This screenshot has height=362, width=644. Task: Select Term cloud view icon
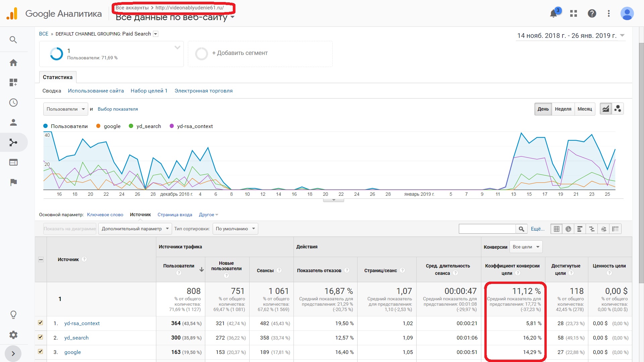point(603,229)
